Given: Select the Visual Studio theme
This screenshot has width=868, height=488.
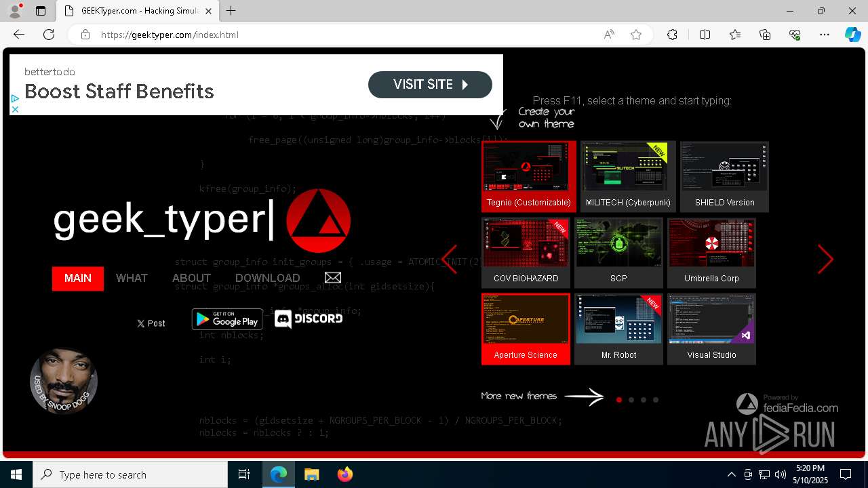Looking at the screenshot, I should 711,329.
